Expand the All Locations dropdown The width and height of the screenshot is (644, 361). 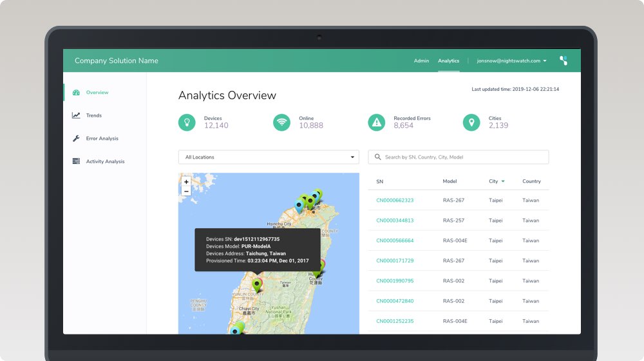[x=269, y=157]
